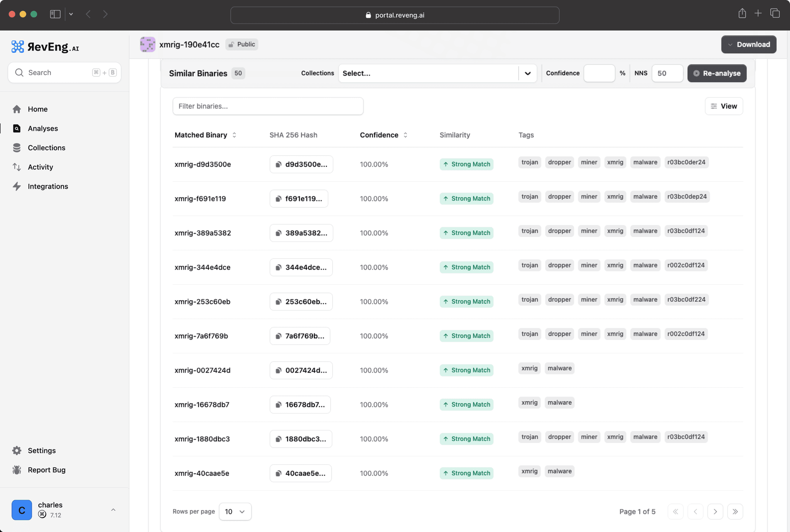Click the Settings gear icon
This screenshot has height=532, width=790.
pyautogui.click(x=17, y=450)
